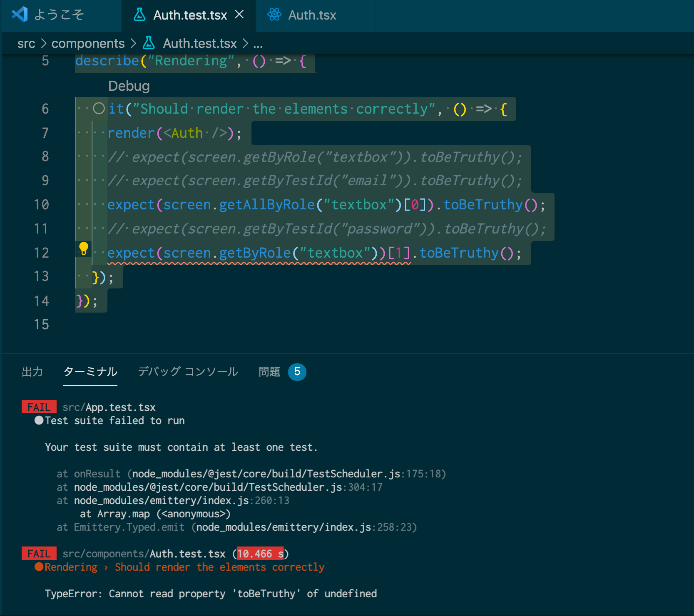Click the src/App.test.tsx path in terminal
This screenshot has height=616, width=694.
click(109, 407)
